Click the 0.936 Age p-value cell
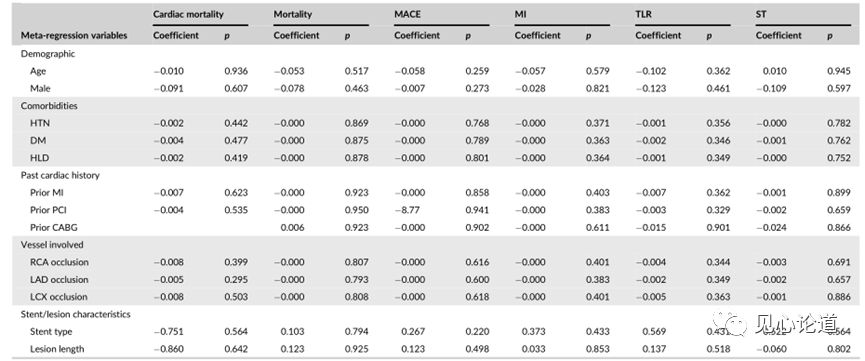865x361 pixels. pyautogui.click(x=236, y=71)
